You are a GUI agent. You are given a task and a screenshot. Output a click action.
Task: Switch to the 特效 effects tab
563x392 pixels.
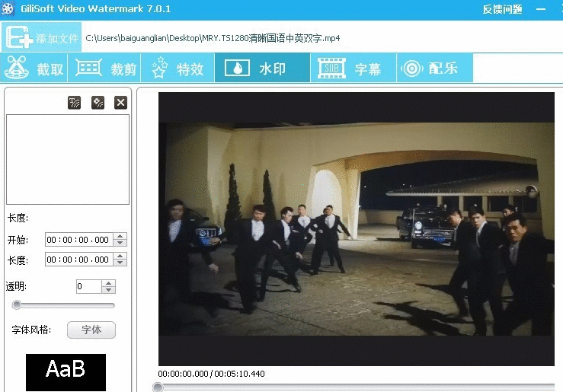point(178,68)
